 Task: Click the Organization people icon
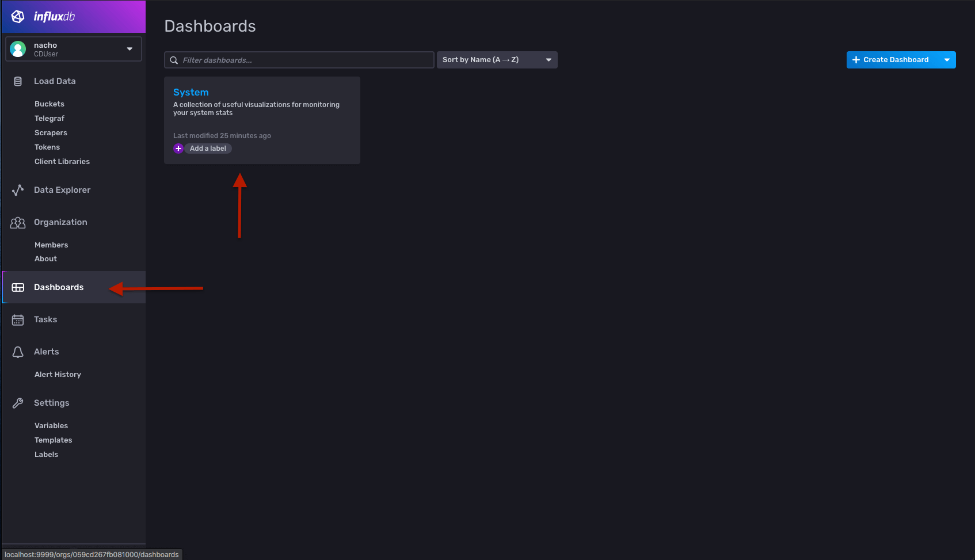pos(18,223)
